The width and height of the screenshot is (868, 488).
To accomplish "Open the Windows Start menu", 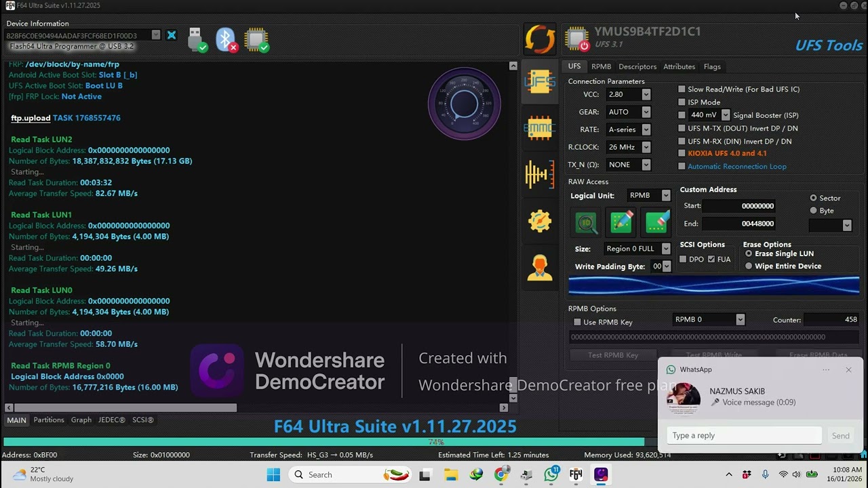I will pos(273,474).
